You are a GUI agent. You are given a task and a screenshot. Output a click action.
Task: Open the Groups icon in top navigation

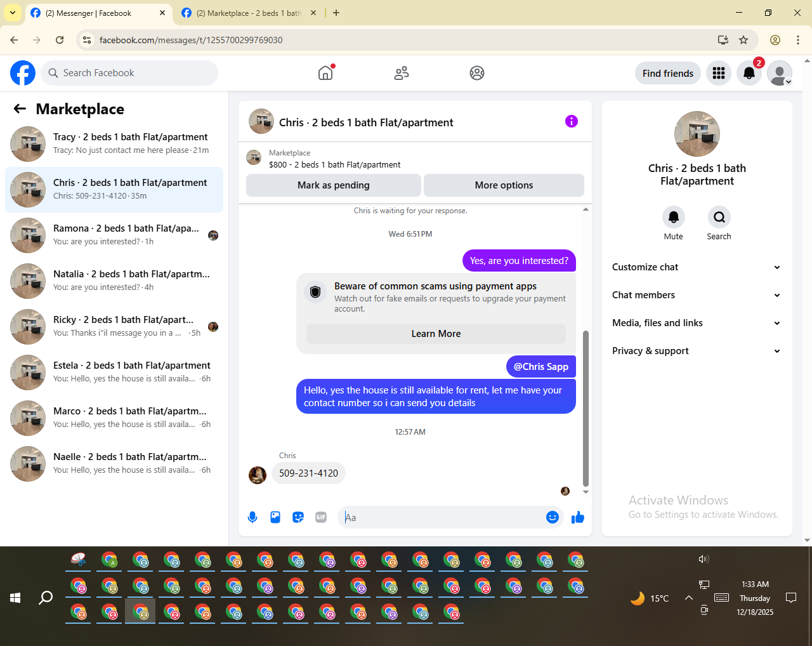(x=477, y=73)
